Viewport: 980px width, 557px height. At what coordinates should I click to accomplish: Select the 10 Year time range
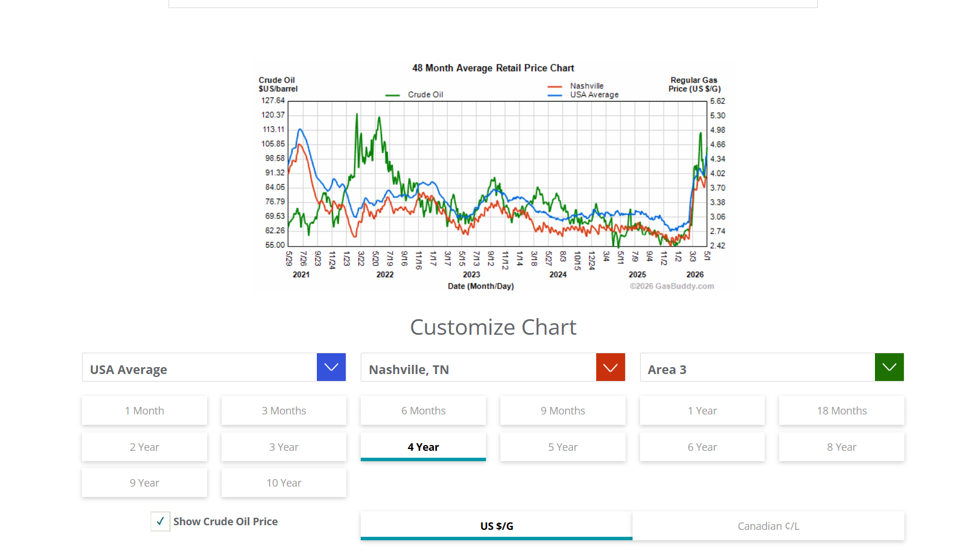(284, 483)
